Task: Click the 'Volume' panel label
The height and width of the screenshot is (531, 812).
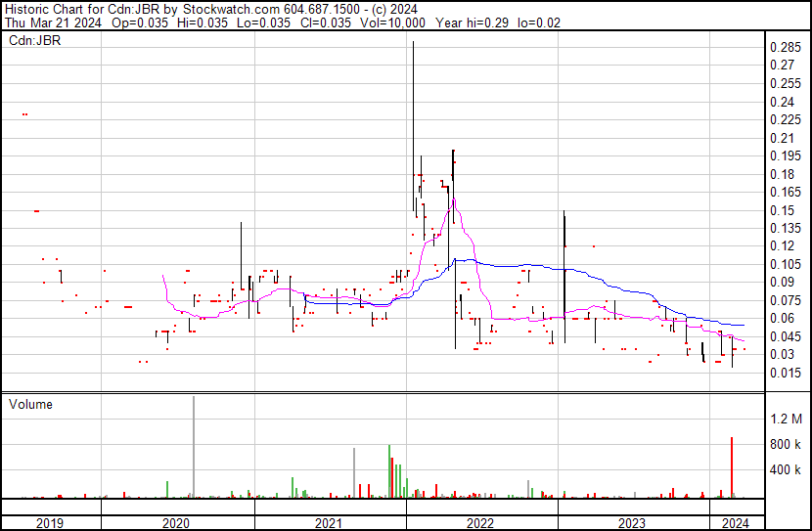Action: click(x=30, y=404)
